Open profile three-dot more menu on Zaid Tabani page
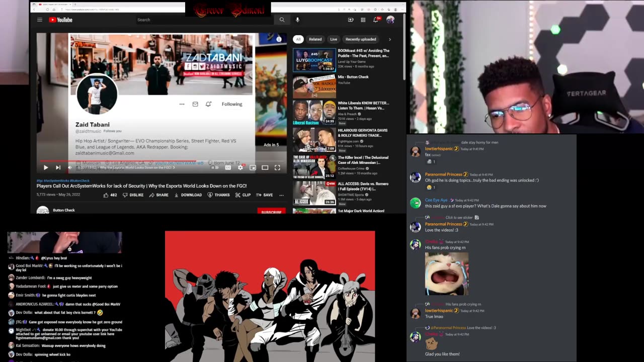644x362 pixels. pos(182,104)
